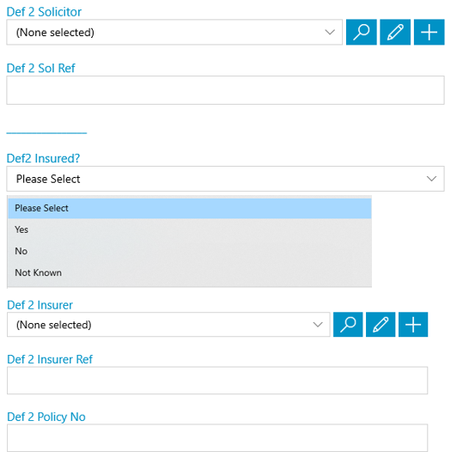Search for a Def 2 Solicitor
475x476 pixels.
click(361, 32)
